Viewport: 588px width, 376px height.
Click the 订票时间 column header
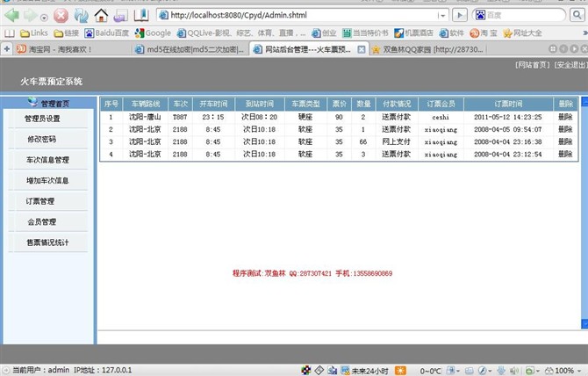[508, 104]
